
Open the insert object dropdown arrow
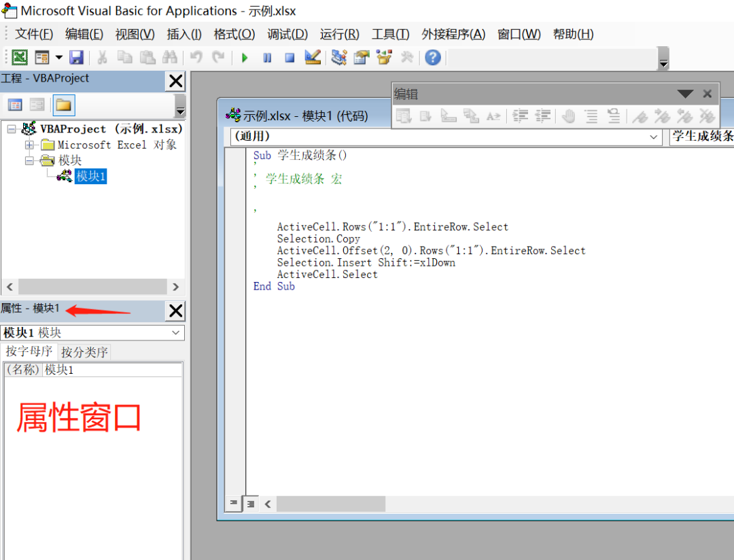click(59, 58)
